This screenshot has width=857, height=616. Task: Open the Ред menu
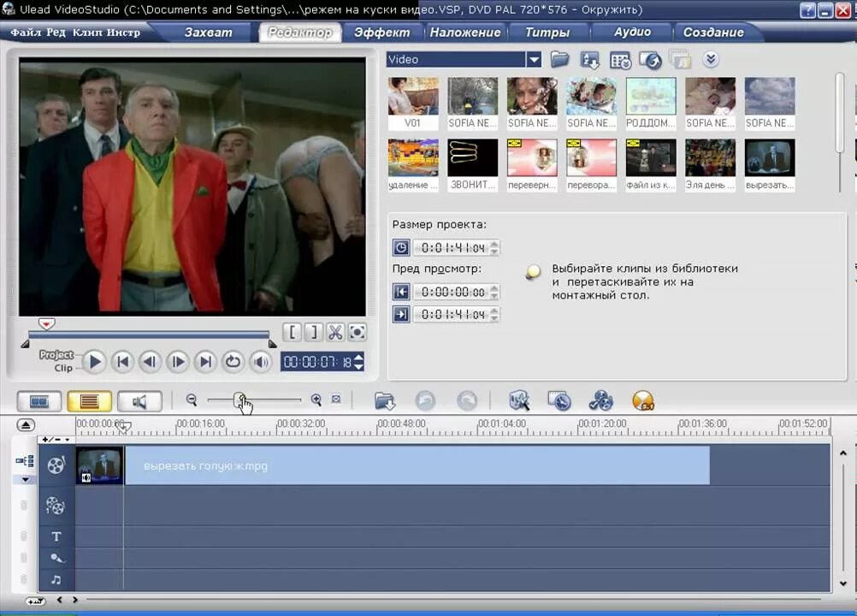click(56, 33)
